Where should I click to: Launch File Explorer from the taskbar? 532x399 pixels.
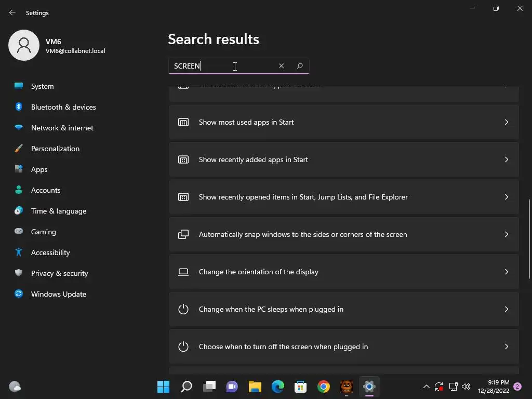(x=255, y=387)
